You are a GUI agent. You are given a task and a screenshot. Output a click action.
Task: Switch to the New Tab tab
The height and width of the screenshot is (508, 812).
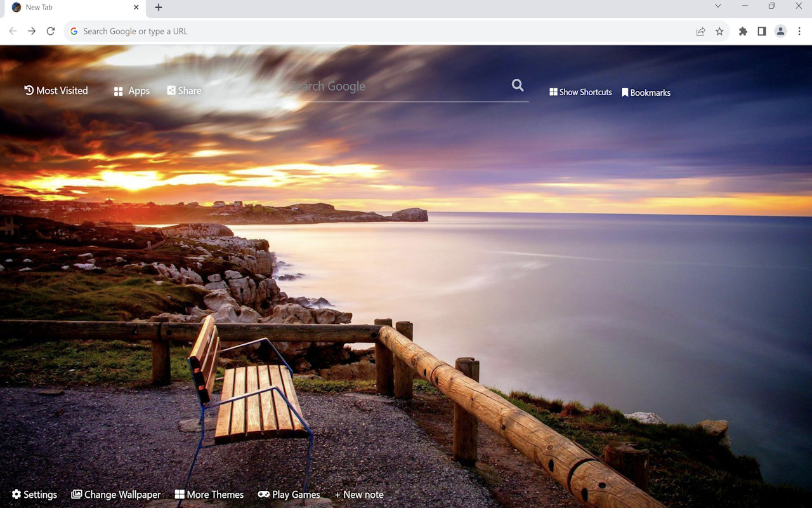[x=70, y=7]
